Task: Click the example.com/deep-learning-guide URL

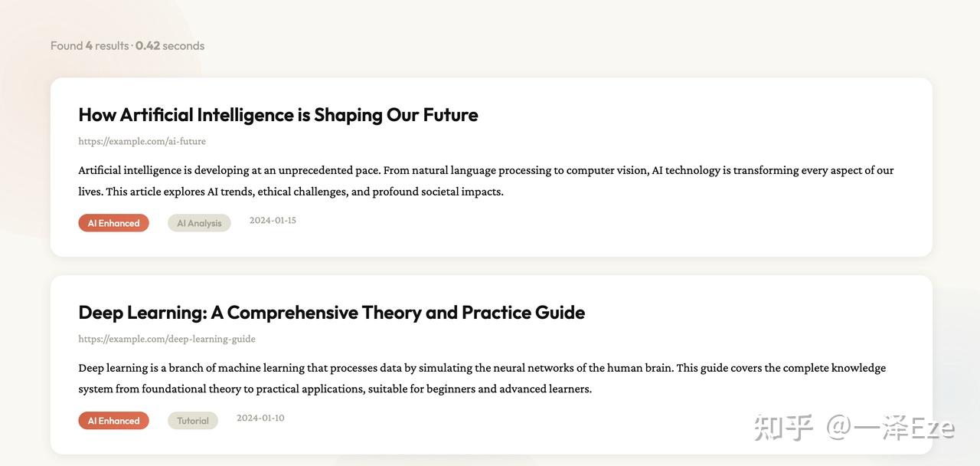Action: click(167, 339)
